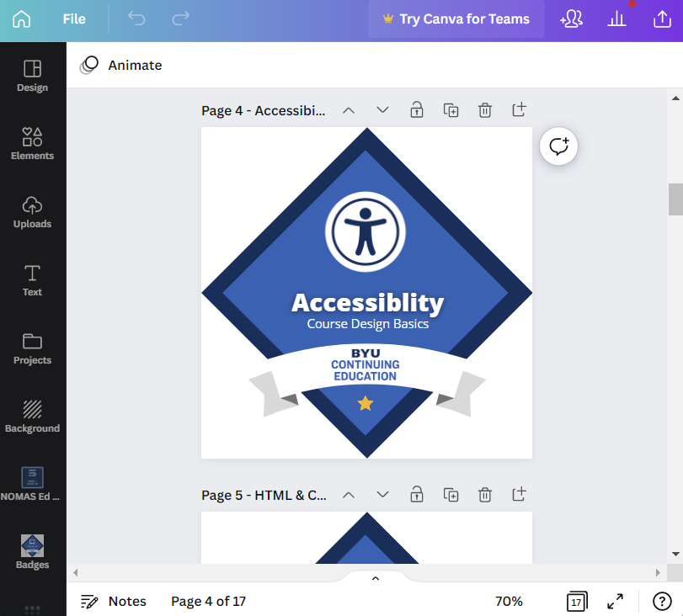Expand the page thumbnails drawer at bottom
Viewport: 683px width, 616px height.
(x=376, y=577)
